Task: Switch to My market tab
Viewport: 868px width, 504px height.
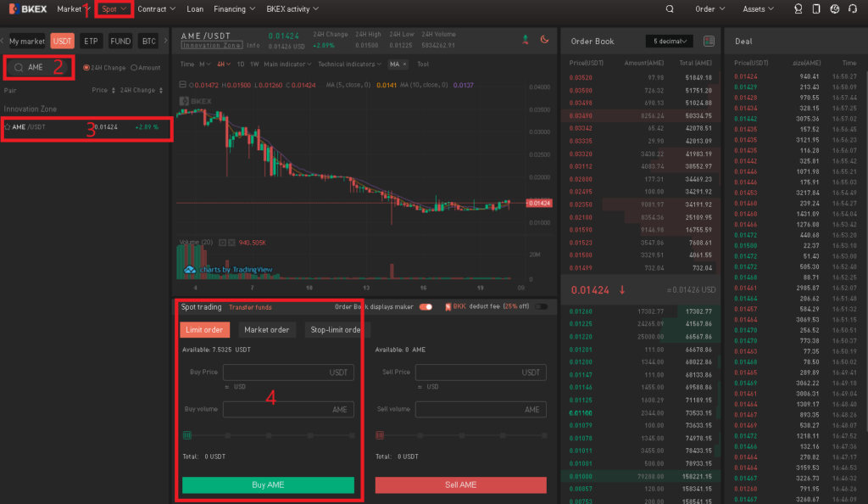Action: (26, 41)
